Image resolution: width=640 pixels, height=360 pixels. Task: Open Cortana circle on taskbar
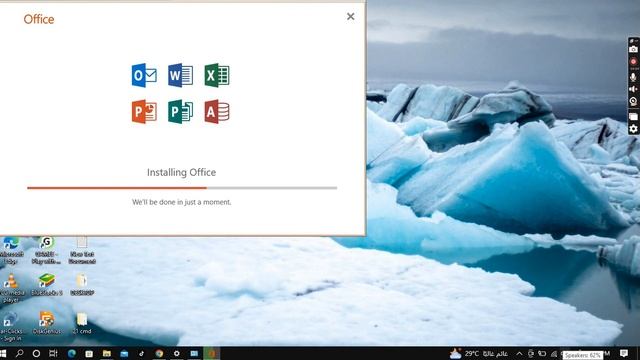(x=36, y=353)
